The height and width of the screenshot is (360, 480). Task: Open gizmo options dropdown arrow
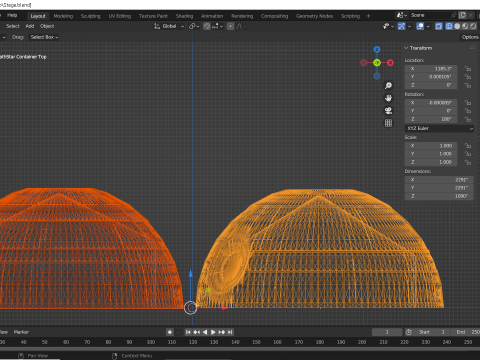point(409,26)
